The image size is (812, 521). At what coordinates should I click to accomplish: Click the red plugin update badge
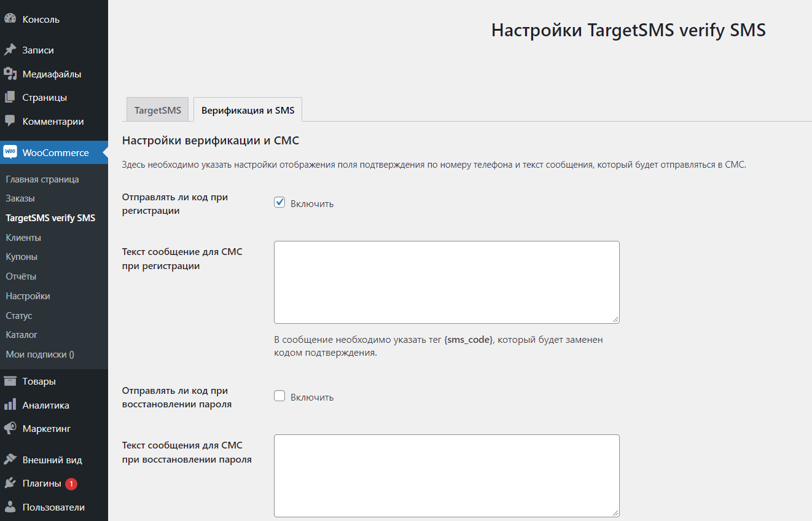click(x=71, y=484)
